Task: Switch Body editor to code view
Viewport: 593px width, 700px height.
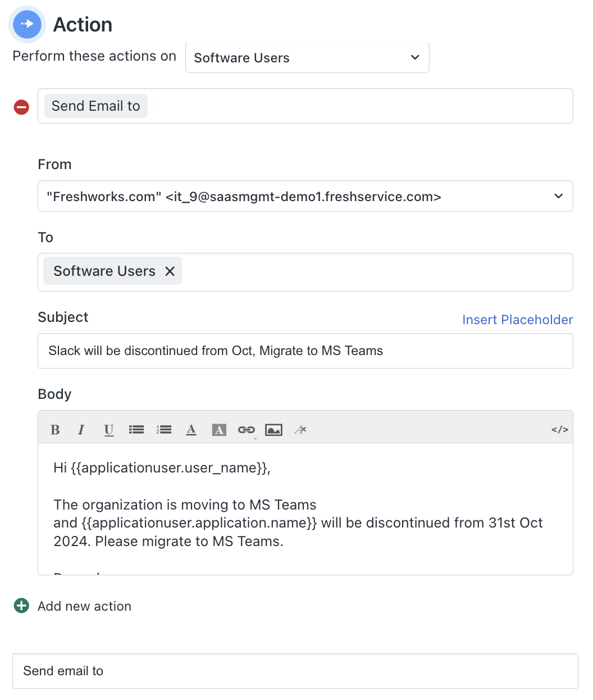Action: pyautogui.click(x=560, y=430)
